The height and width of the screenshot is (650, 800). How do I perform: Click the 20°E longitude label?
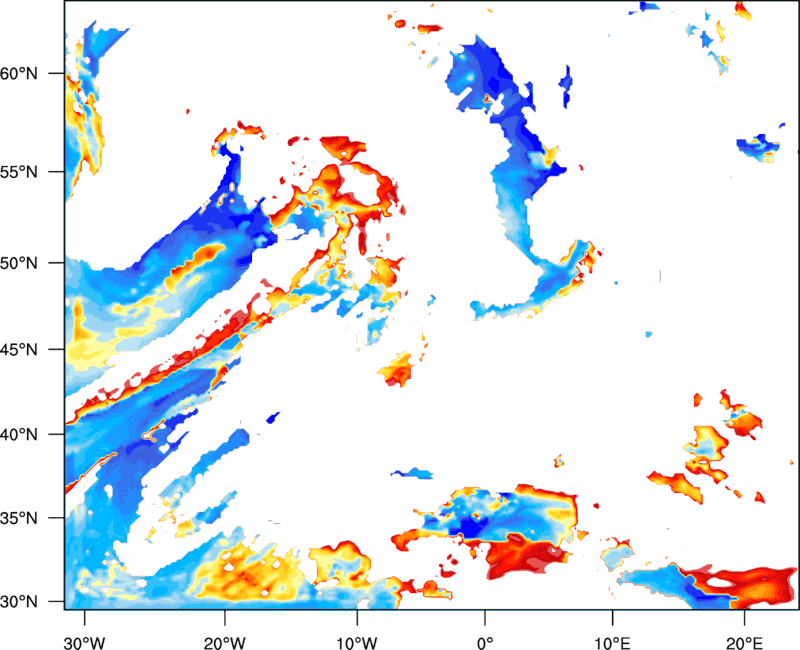pos(744,643)
